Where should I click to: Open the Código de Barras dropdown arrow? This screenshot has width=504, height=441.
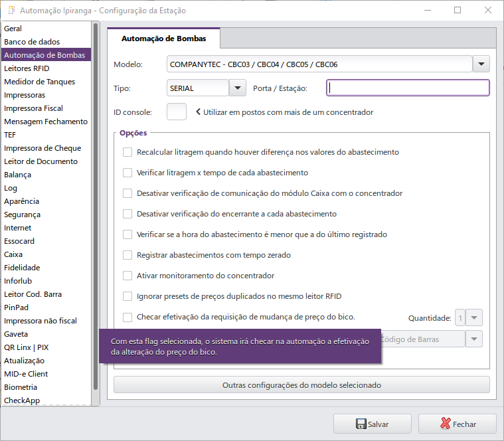(x=473, y=339)
